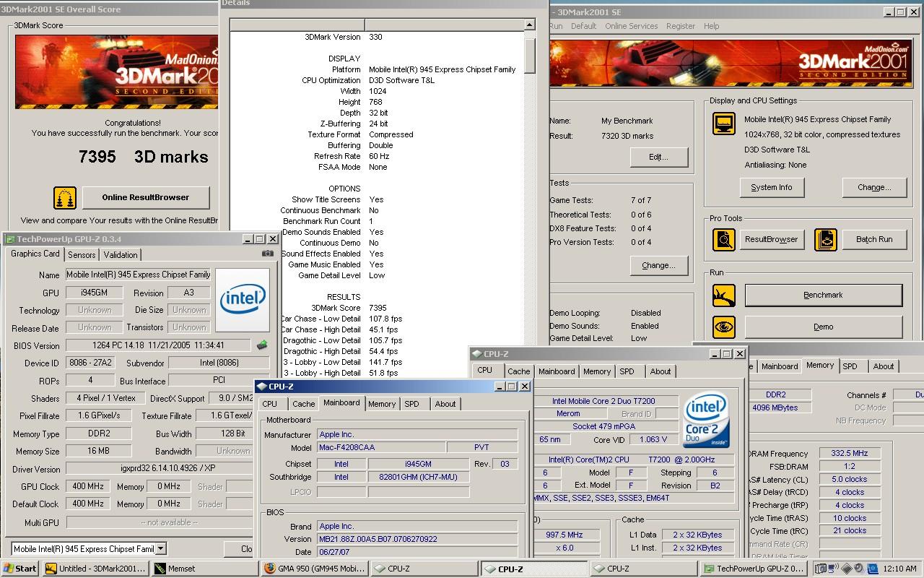Open the Mainboard tab in the CPU-Z processor window
Screen dimensions: 924x578
557,371
